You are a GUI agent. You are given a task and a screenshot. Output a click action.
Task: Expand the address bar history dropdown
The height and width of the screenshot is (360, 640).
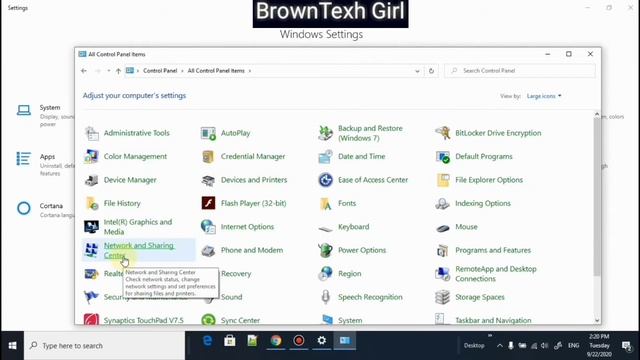click(x=417, y=71)
